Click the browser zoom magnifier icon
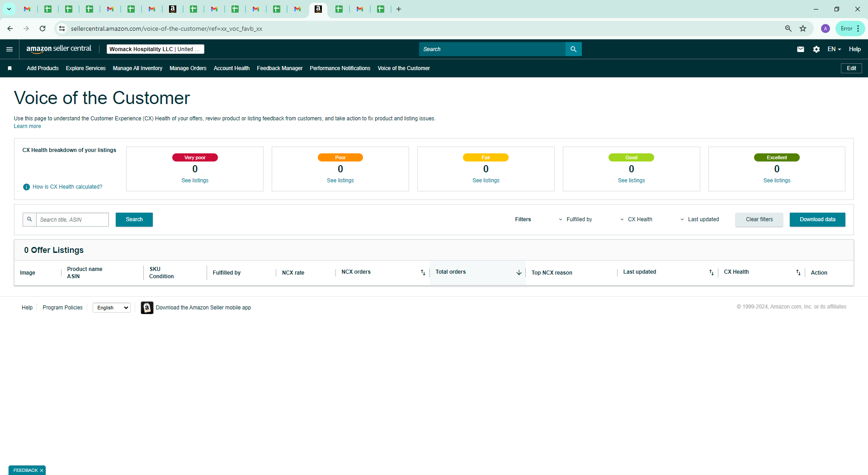Image resolution: width=868 pixels, height=475 pixels. [788, 28]
